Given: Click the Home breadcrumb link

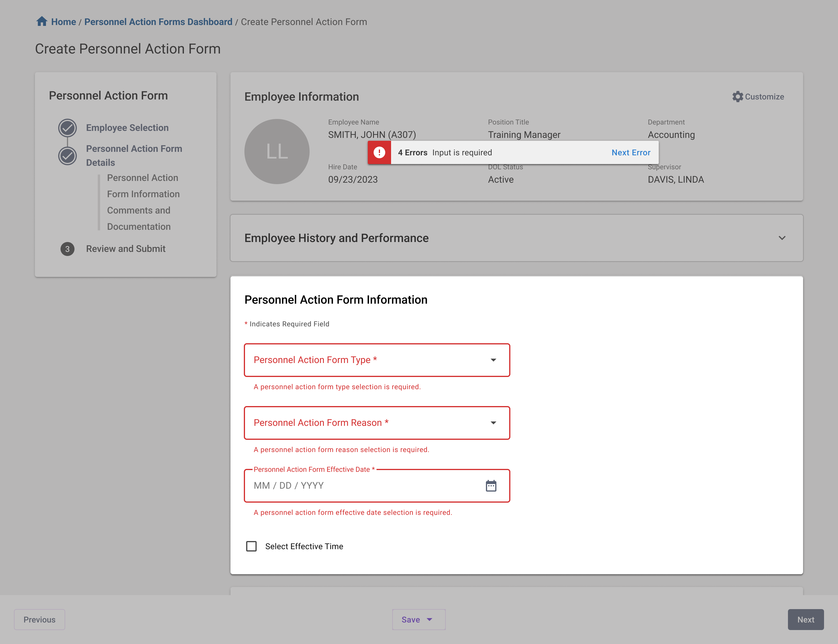Looking at the screenshot, I should [63, 22].
